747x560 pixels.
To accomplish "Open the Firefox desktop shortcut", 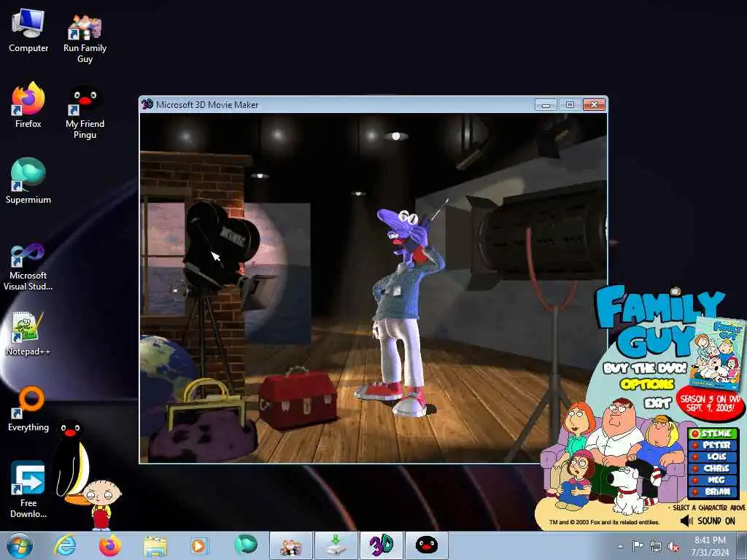I will pos(28,105).
